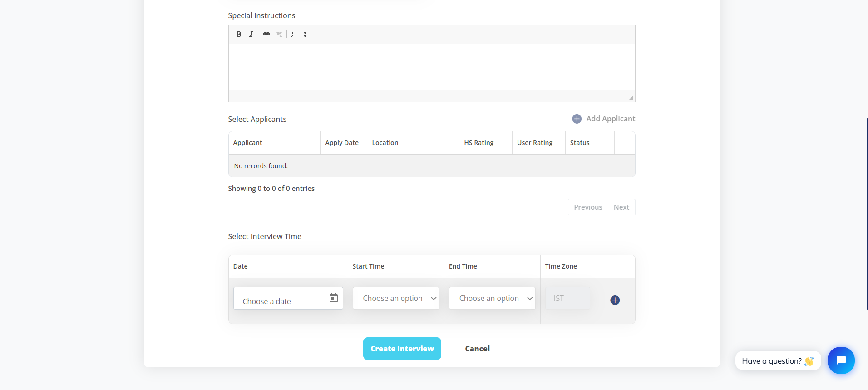Add another interview time row
Viewport: 868px width, 390px height.
[x=615, y=300]
